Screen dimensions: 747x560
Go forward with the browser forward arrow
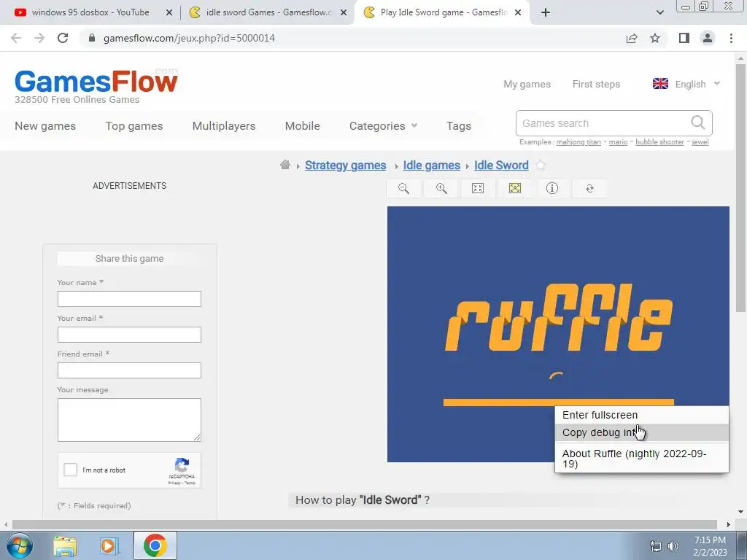tap(39, 38)
